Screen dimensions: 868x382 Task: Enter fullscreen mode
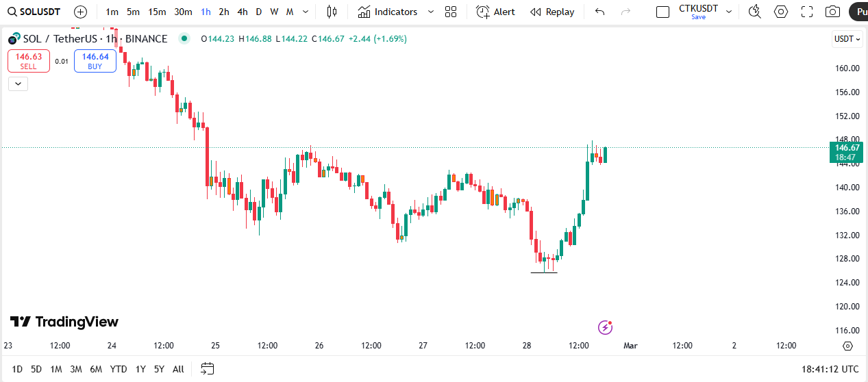(806, 12)
